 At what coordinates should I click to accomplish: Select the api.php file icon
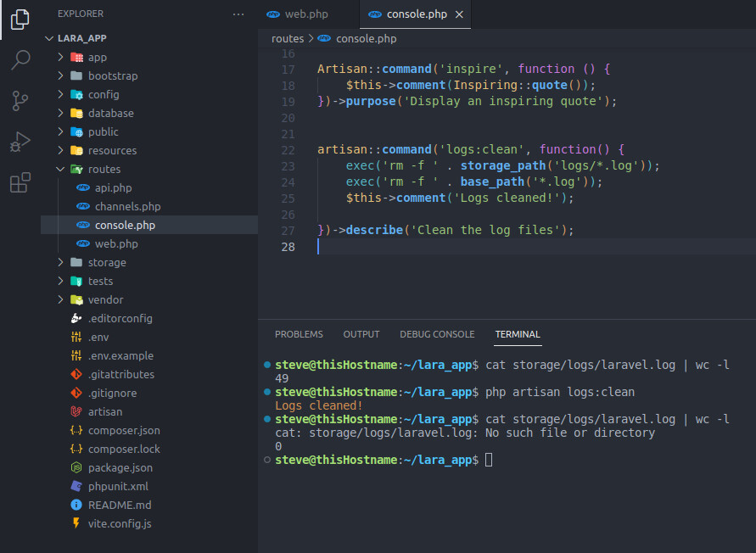pos(82,187)
